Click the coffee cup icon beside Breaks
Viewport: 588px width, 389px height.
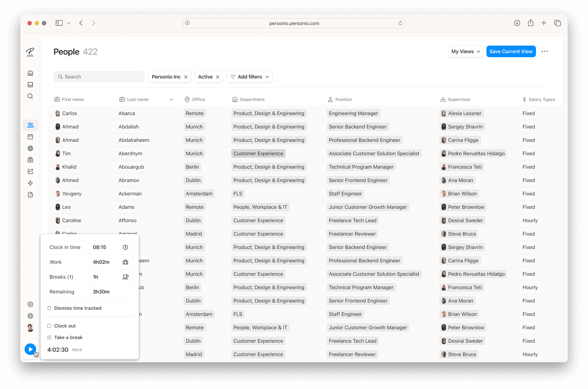125,277
